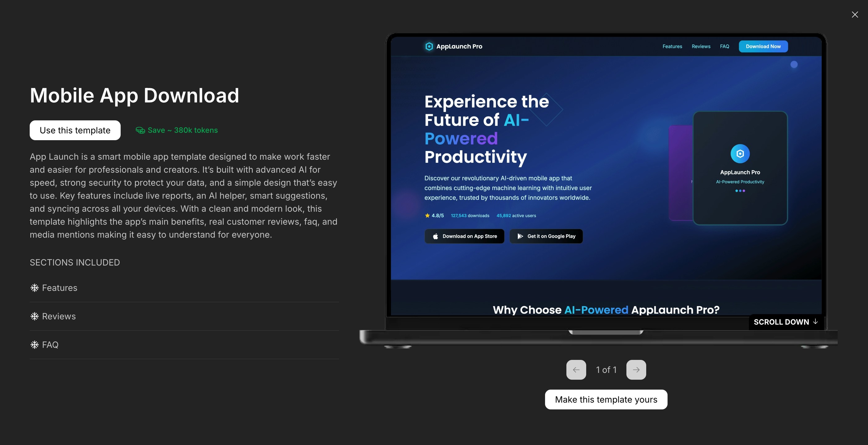Viewport: 868px width, 445px height.
Task: Click the AppLaunch Pro hexagon logo
Action: pyautogui.click(x=429, y=46)
